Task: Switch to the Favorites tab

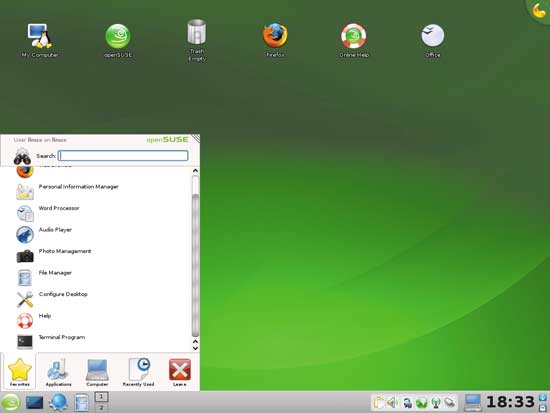Action: (x=20, y=372)
